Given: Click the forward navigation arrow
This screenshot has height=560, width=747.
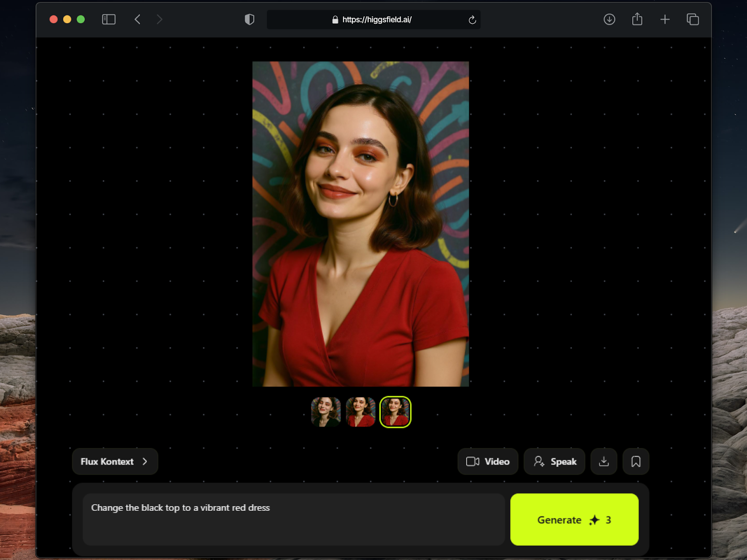Looking at the screenshot, I should (160, 19).
